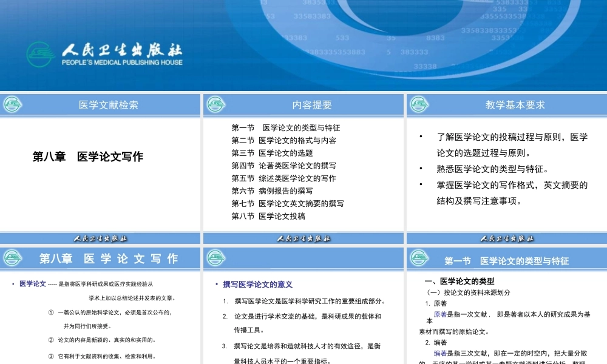Click the circular logo on 内容提要 slide header
This screenshot has height=364, width=607.
(215, 104)
